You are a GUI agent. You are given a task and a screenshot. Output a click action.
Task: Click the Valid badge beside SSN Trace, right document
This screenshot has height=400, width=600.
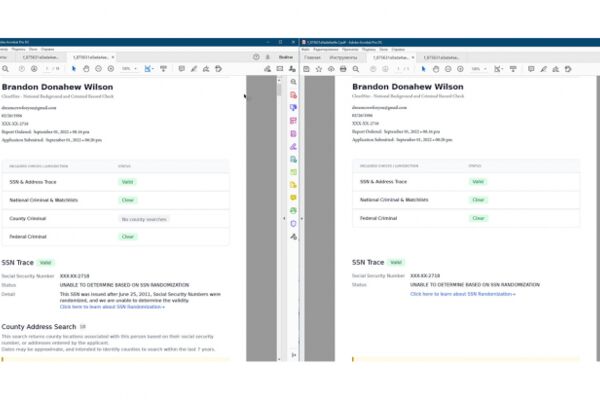click(396, 263)
